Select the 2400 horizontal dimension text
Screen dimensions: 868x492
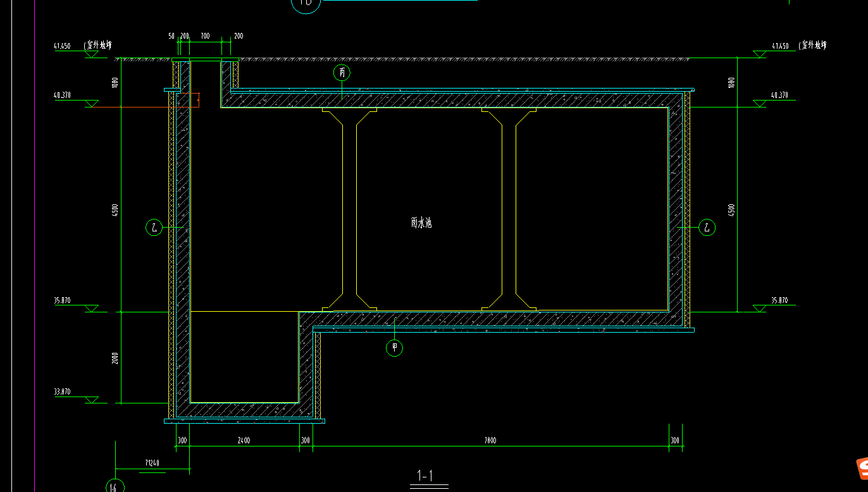(244, 440)
